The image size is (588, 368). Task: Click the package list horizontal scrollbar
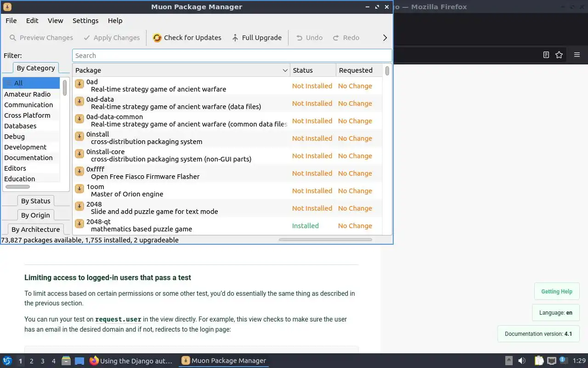[x=325, y=240]
